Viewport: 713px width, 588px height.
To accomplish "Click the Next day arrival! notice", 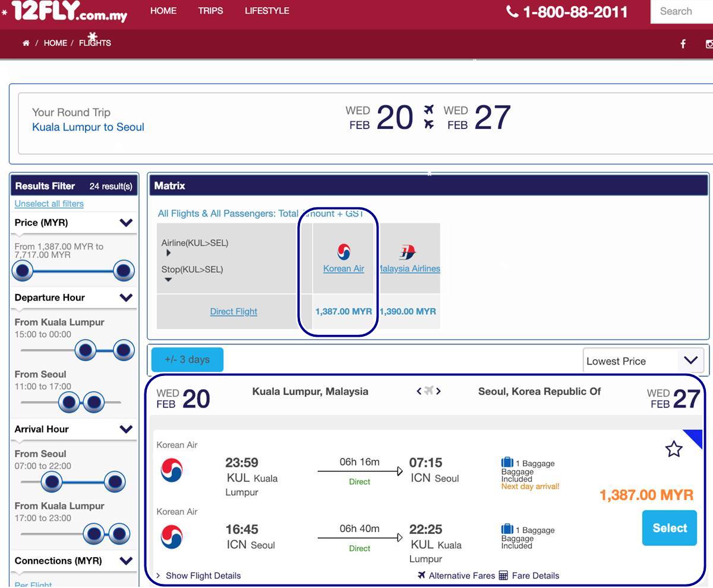I will 530,486.
